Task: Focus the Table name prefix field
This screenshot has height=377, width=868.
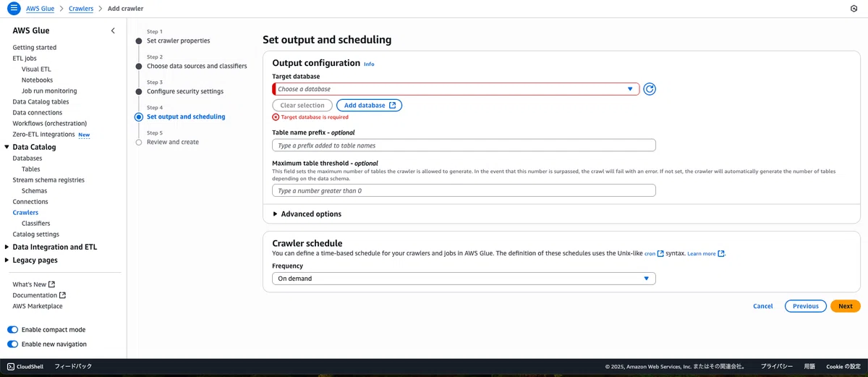Action: (x=464, y=145)
